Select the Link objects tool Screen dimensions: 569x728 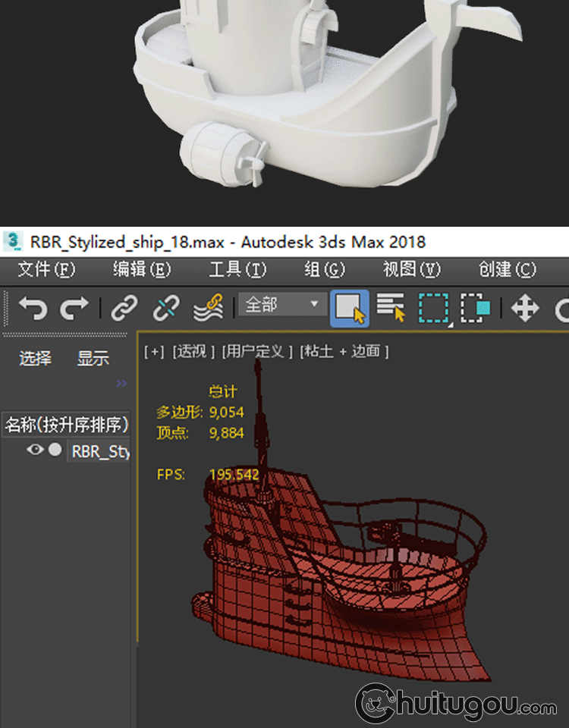click(124, 308)
